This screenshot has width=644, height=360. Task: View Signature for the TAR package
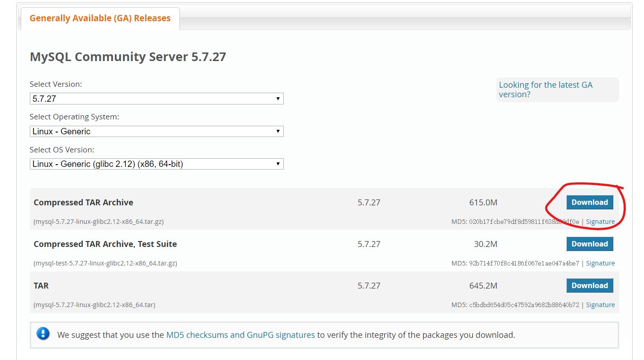[600, 305]
